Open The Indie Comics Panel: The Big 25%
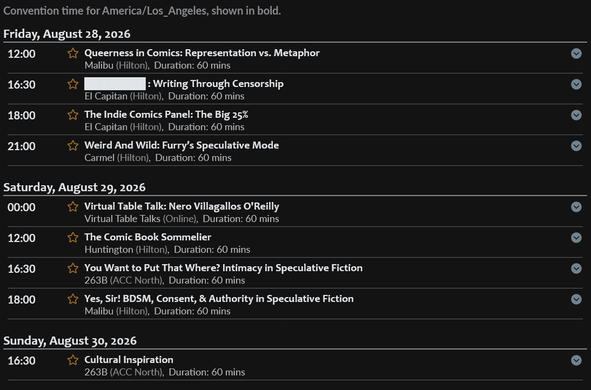Image resolution: width=591 pixels, height=390 pixels. (x=166, y=114)
